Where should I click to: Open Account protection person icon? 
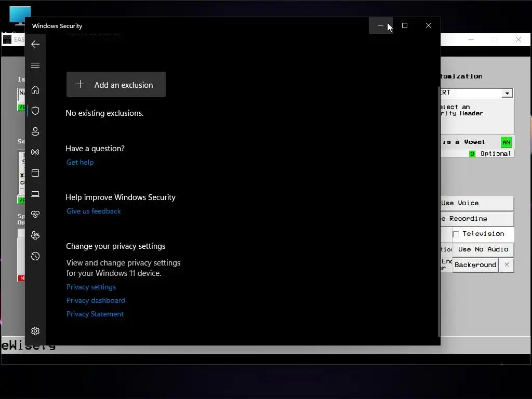click(x=35, y=131)
